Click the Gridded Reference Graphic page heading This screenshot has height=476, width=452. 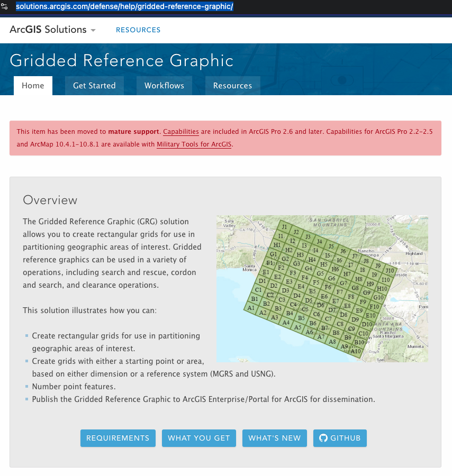pyautogui.click(x=122, y=61)
